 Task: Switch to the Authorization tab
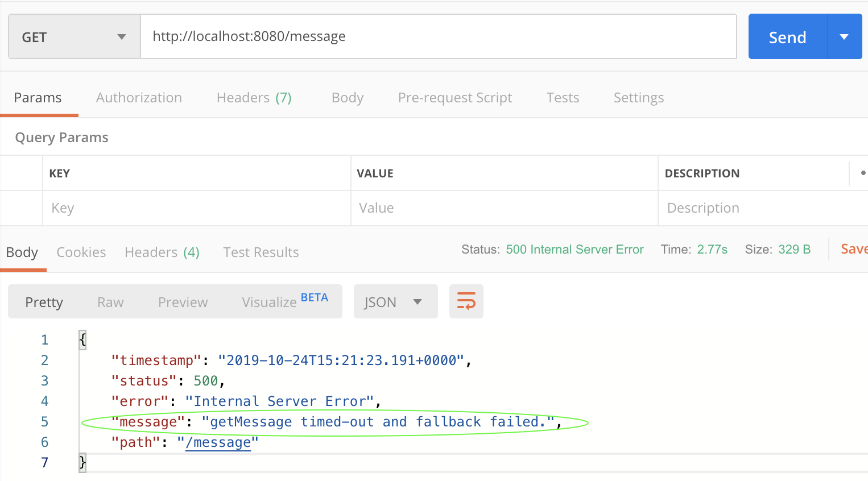pos(139,98)
